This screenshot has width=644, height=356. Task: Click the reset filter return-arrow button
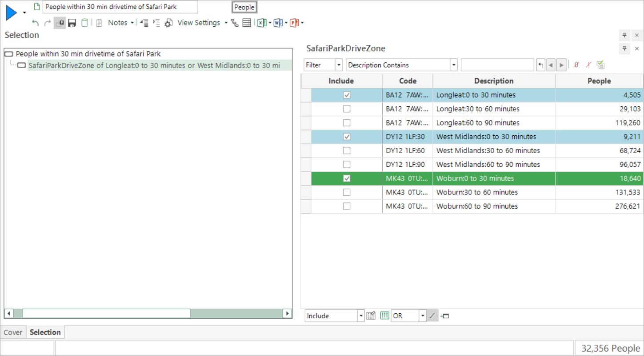pos(540,65)
